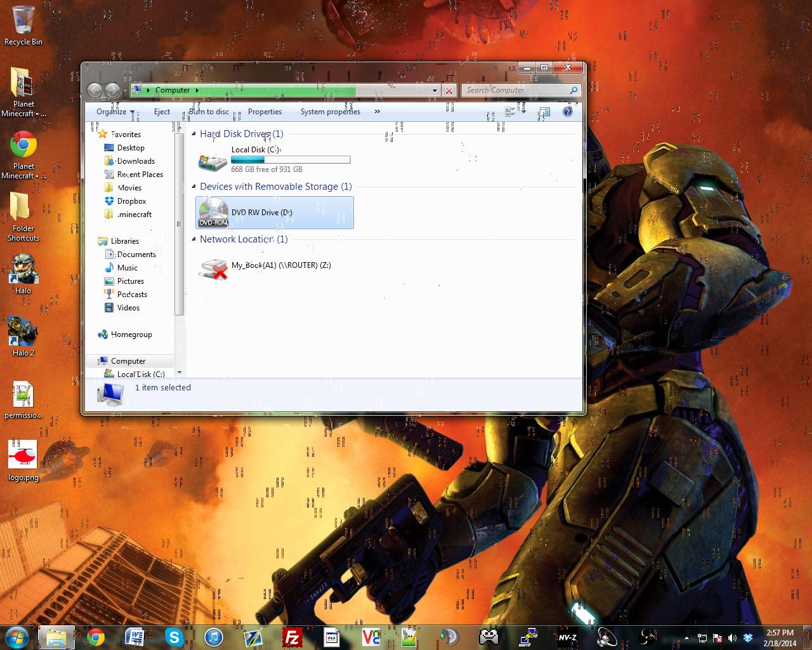812x650 pixels.
Task: Select Libraries in the navigation pane
Action: pos(124,241)
